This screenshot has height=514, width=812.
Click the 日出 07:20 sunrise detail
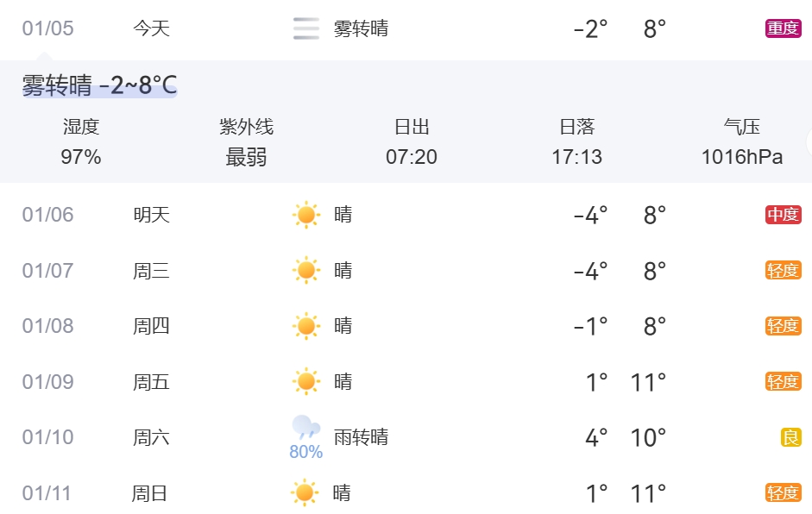coord(412,142)
